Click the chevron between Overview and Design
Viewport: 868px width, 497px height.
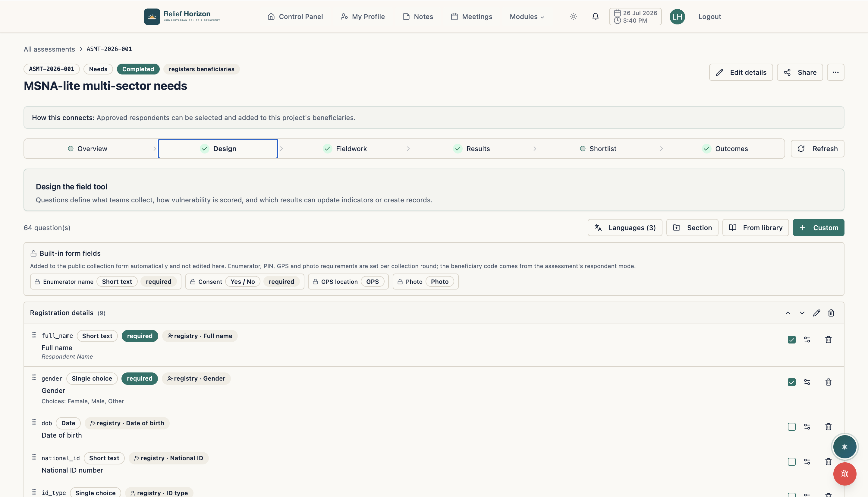(x=155, y=149)
